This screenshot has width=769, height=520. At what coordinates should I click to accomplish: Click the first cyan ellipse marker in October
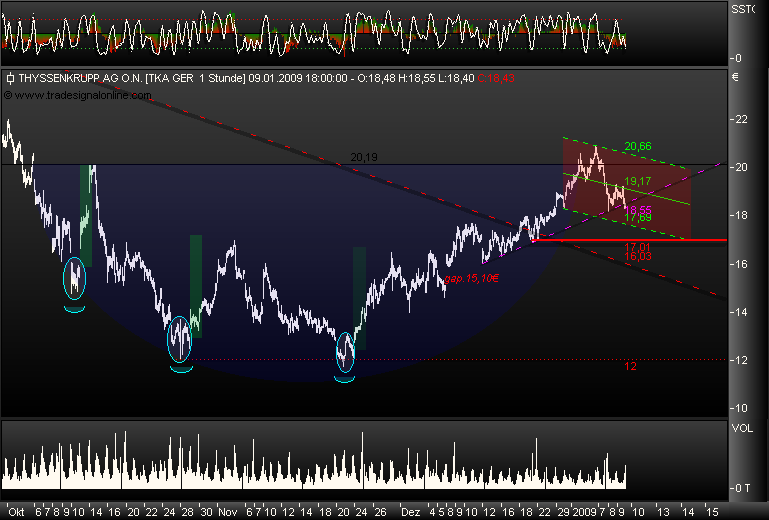click(75, 278)
